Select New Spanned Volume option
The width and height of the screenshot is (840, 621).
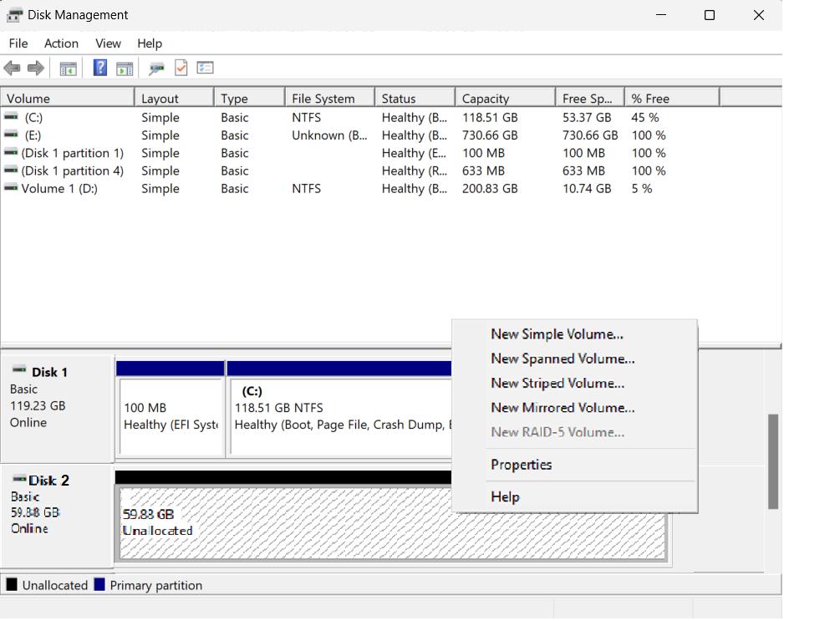point(563,359)
